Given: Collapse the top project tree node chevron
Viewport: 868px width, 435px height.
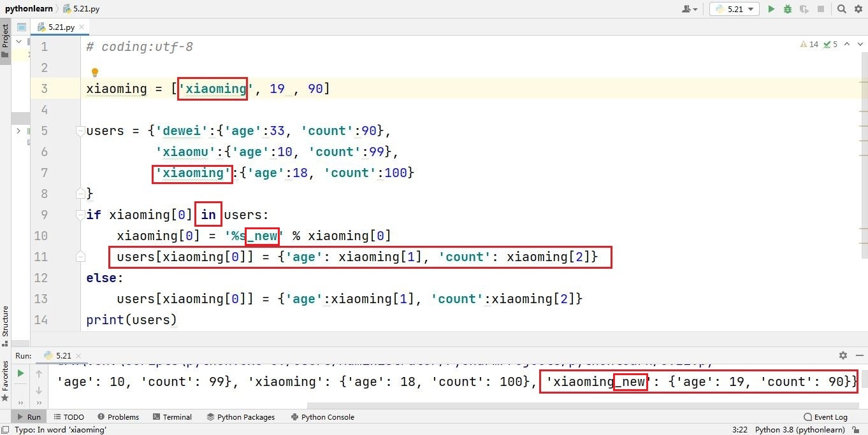Looking at the screenshot, I should [18, 41].
